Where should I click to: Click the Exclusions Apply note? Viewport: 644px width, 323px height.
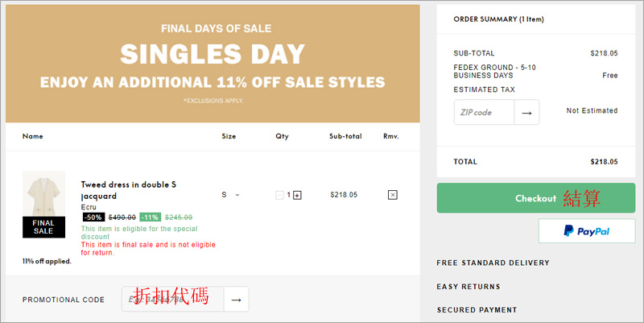coord(213,101)
